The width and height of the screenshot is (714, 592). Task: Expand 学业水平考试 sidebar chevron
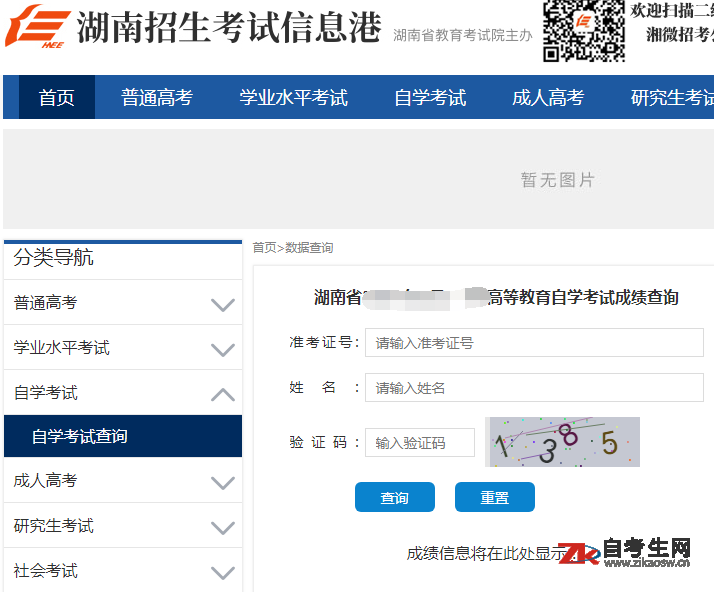(223, 349)
